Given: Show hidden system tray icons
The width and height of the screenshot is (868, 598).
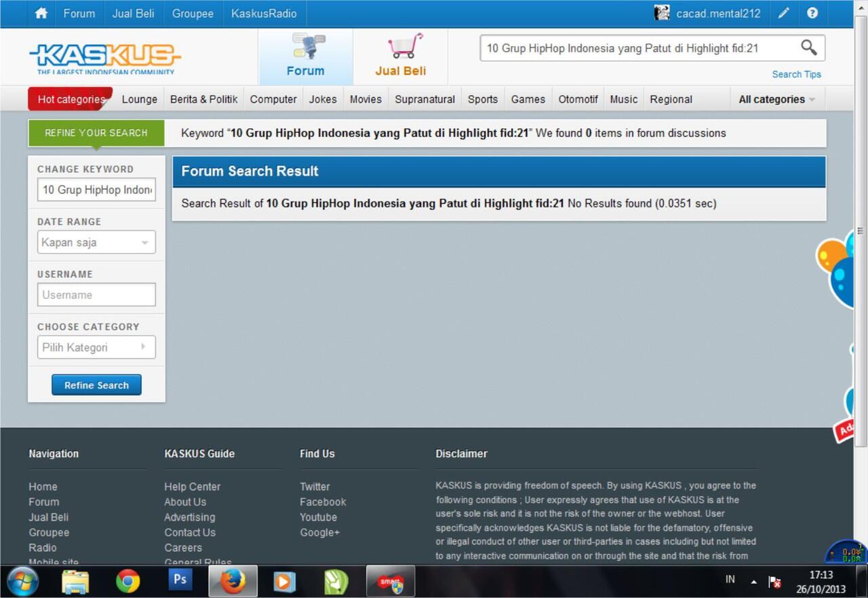Looking at the screenshot, I should coord(753,582).
